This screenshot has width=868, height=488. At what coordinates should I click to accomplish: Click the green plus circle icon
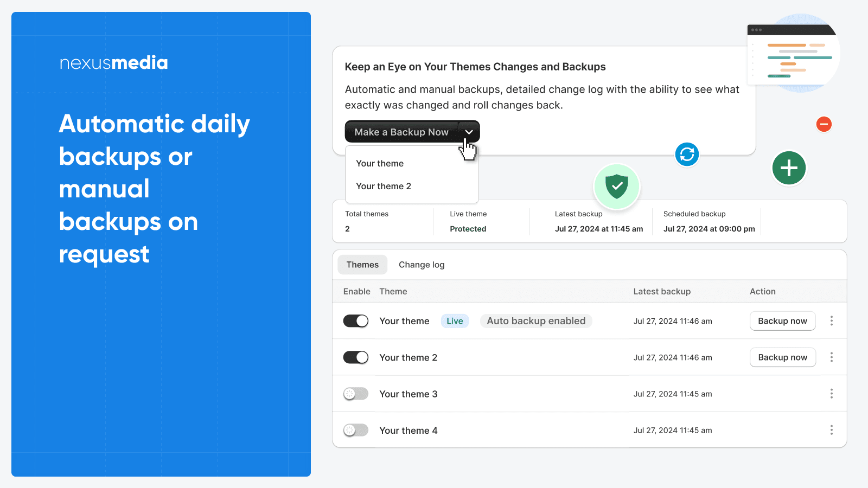(789, 168)
